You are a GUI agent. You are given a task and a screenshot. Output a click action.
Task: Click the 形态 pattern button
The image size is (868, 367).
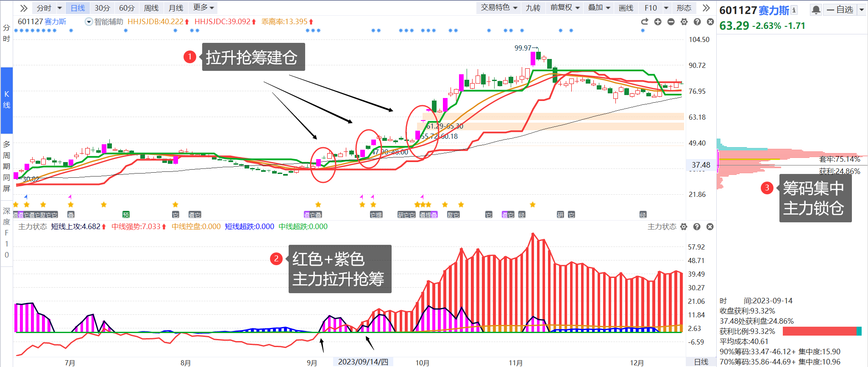[x=684, y=8]
